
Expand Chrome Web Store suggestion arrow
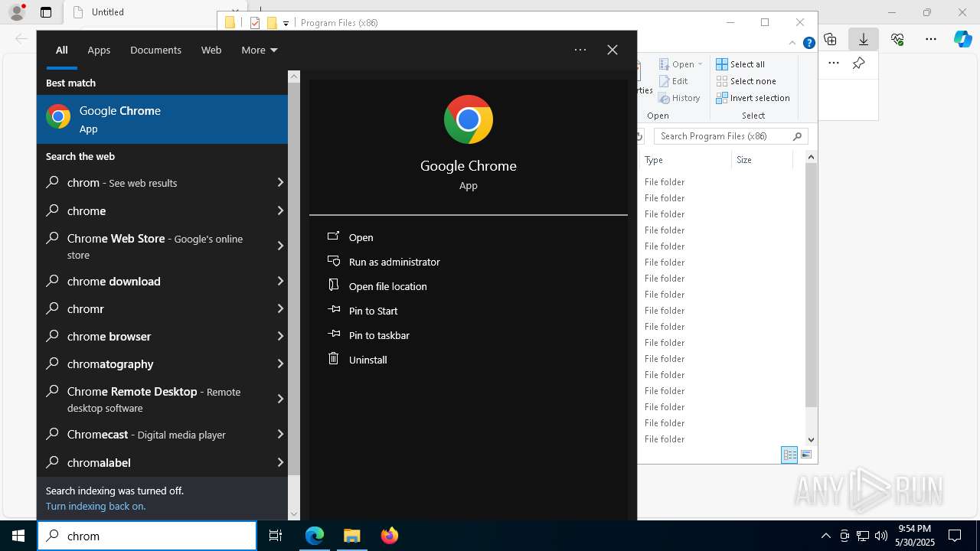(280, 246)
